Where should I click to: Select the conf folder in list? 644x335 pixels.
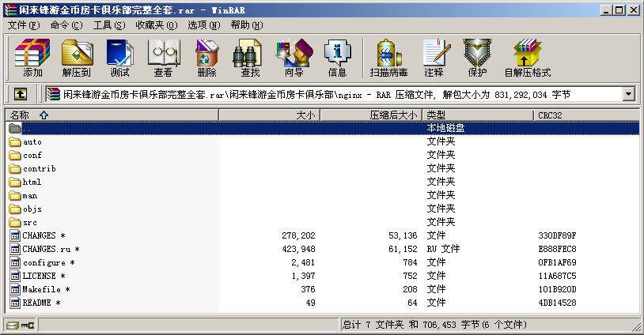(32, 156)
